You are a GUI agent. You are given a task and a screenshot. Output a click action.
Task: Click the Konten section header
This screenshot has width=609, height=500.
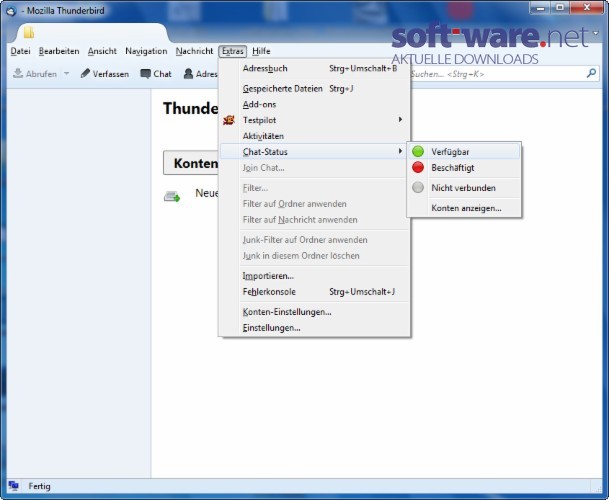(191, 163)
